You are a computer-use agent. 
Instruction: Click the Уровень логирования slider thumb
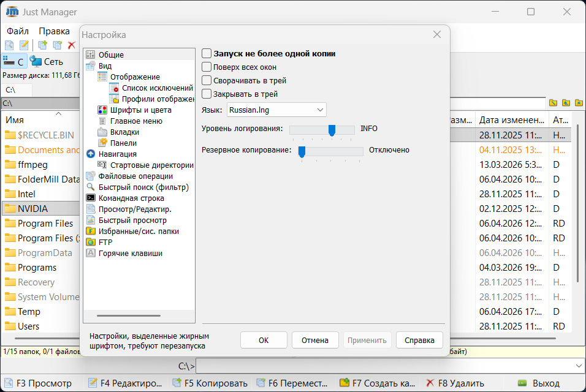coord(332,130)
